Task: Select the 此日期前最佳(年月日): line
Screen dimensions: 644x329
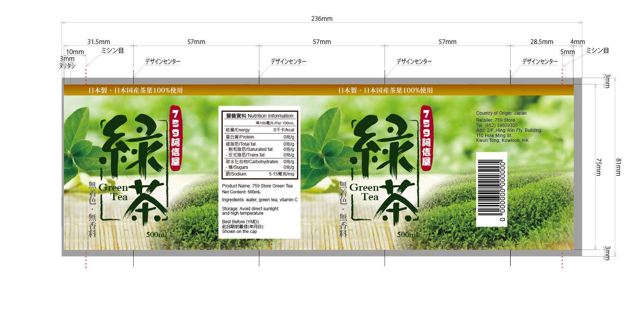Action: click(x=243, y=227)
